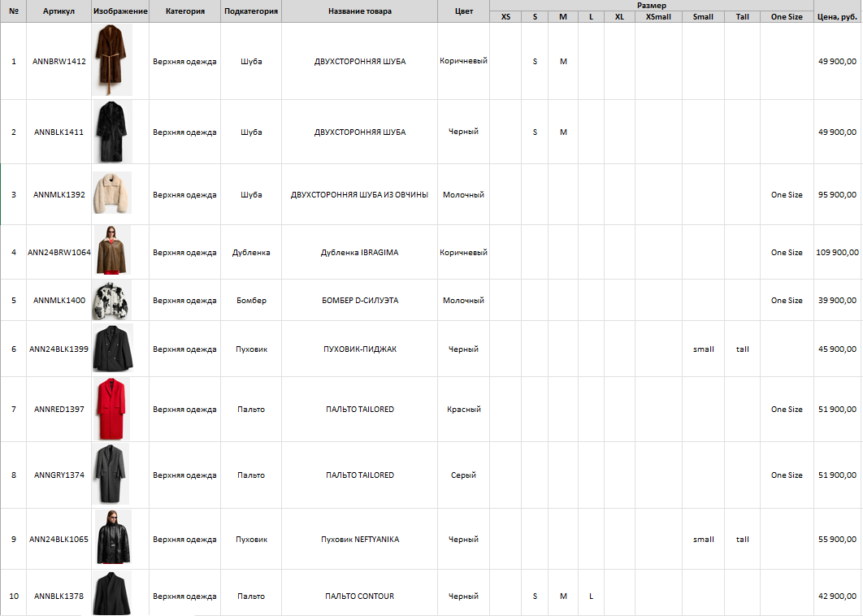Click the Tall size header
The image size is (863, 616).
(x=743, y=16)
